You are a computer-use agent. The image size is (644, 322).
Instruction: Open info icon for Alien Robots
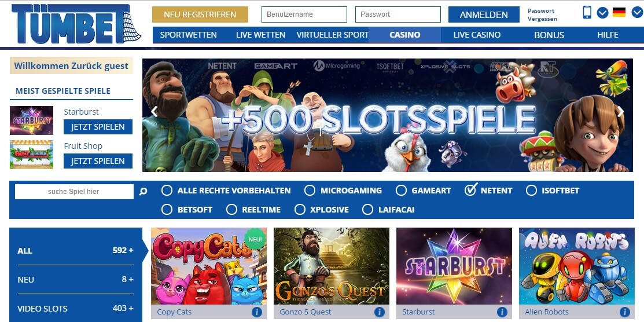point(625,312)
